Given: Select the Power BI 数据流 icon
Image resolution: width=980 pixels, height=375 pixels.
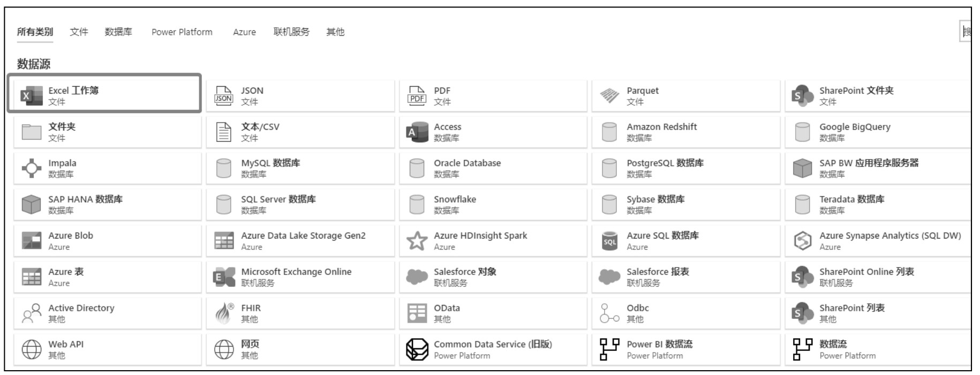Looking at the screenshot, I should [x=609, y=349].
